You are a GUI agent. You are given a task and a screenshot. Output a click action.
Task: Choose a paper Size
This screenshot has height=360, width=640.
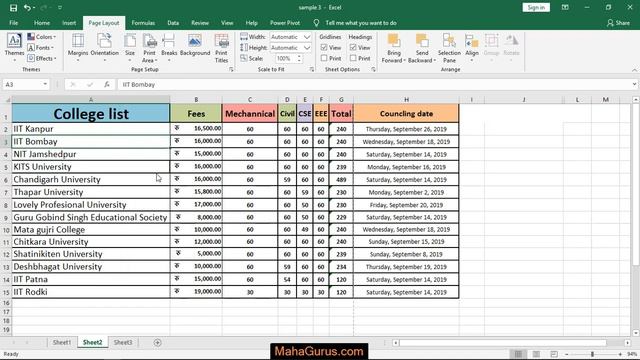coord(130,47)
